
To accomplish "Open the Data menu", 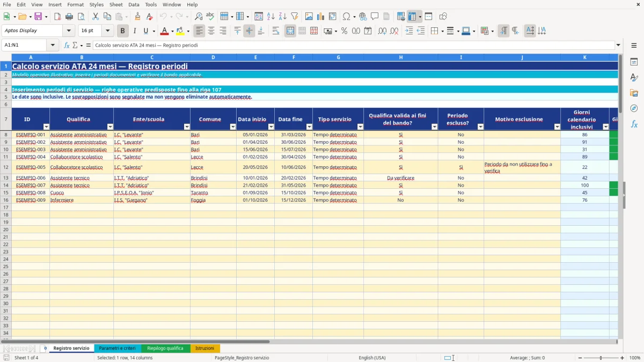I will pos(134,4).
